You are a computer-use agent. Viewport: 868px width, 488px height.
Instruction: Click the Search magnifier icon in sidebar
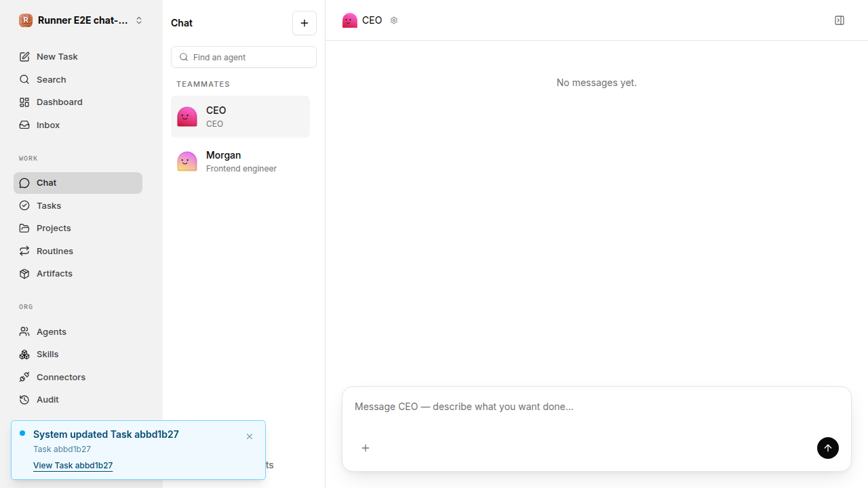[x=24, y=80]
